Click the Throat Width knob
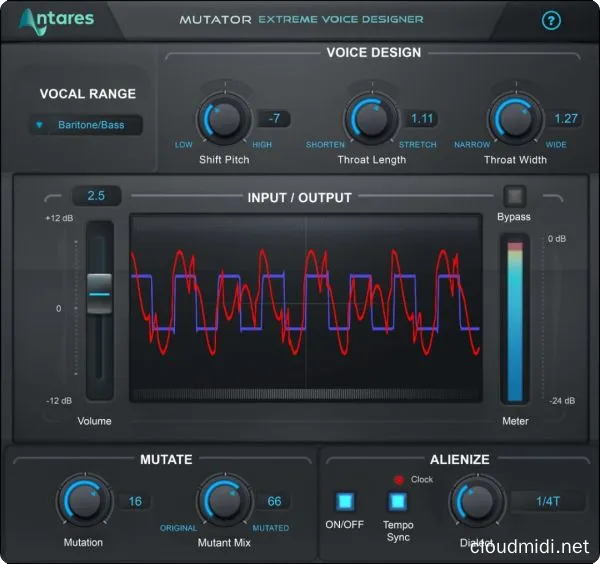 click(515, 119)
